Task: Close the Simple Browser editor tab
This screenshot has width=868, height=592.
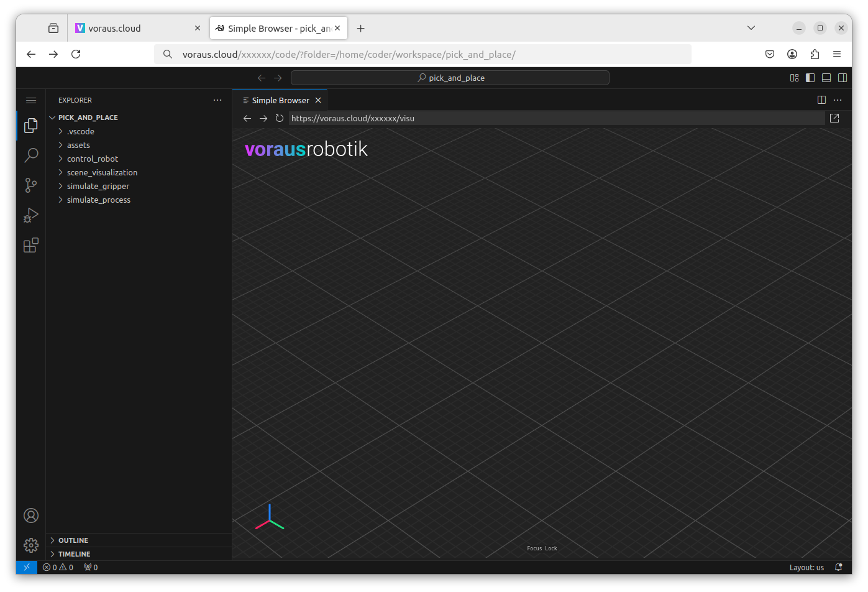Action: pos(318,100)
